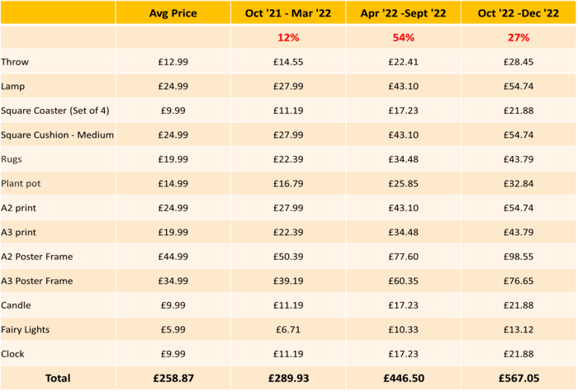Click the red 54% percentage cell
This screenshot has height=392, width=578.
(x=403, y=37)
